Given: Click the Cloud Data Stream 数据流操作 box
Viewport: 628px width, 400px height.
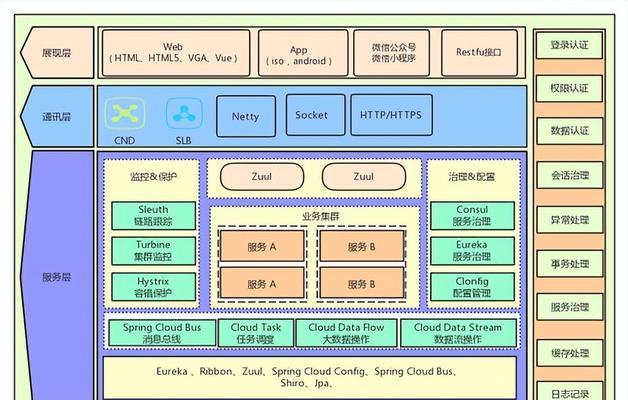Looking at the screenshot, I should click(x=458, y=333).
